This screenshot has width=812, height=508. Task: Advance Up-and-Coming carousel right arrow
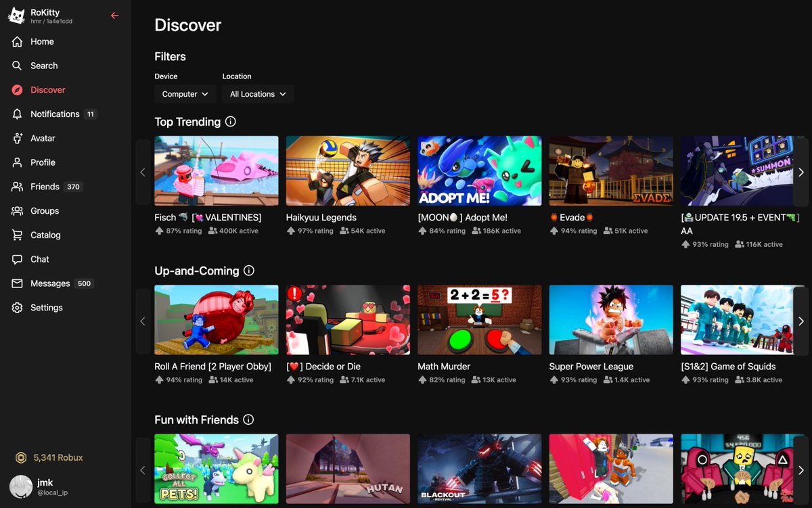click(x=801, y=321)
